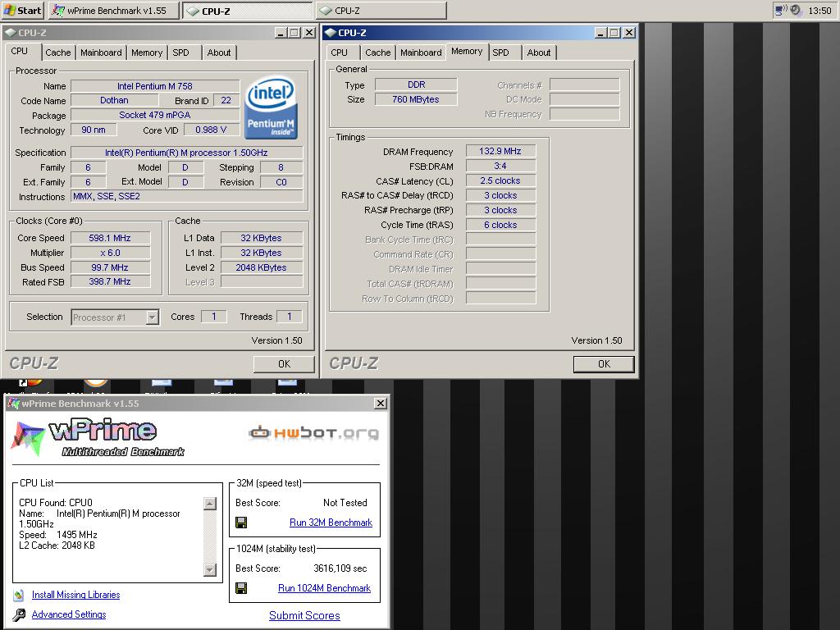Image resolution: width=840 pixels, height=630 pixels.
Task: Minimize the left CPU-Z window
Action: 281,33
